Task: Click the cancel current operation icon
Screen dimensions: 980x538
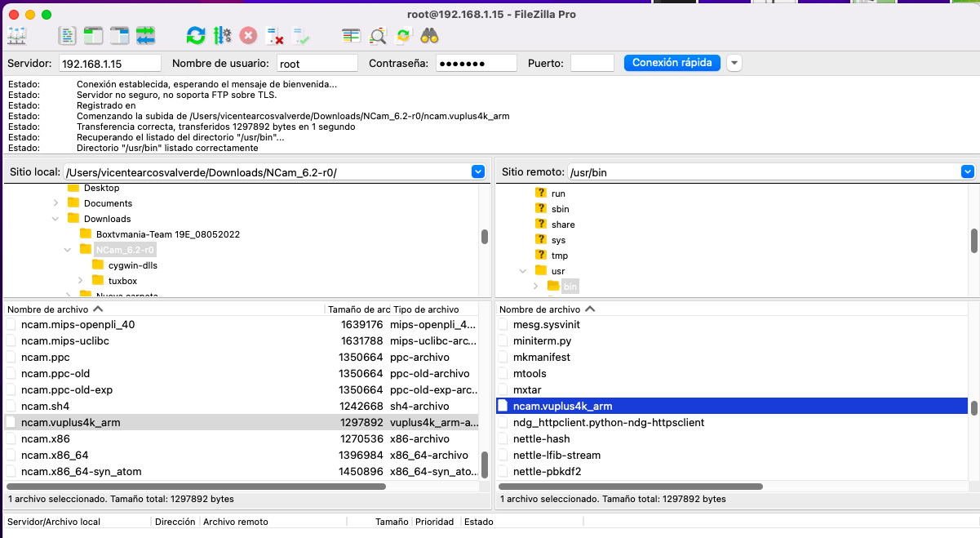Action: 248,35
